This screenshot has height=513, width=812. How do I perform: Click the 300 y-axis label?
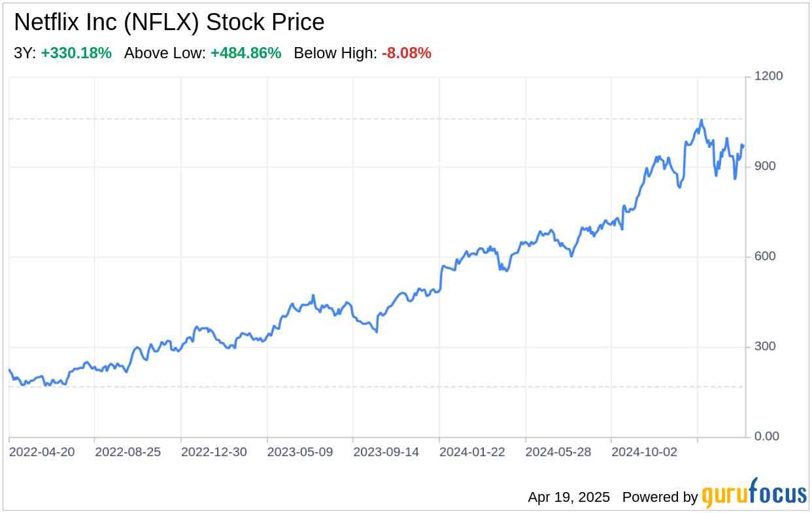click(x=765, y=346)
